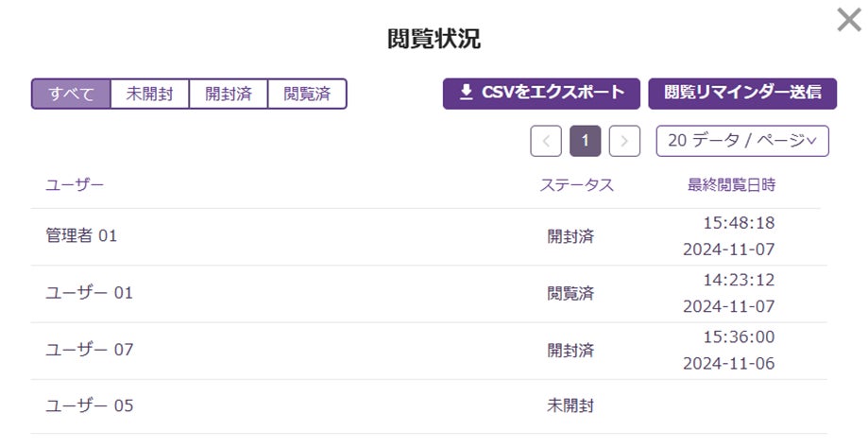Screen dimensions: 868x448
Task: Click 閲覧済 status of ユーザー 01
Action: coord(570,293)
